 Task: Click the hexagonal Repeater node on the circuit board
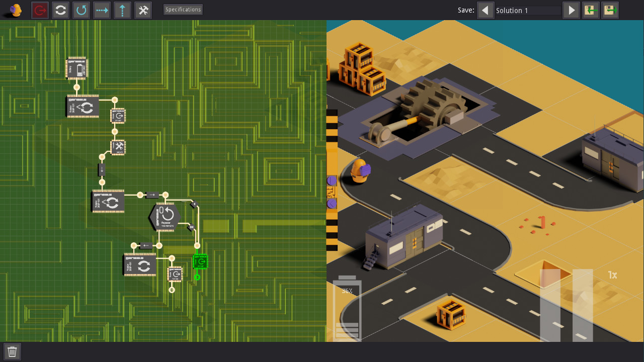pos(166,216)
